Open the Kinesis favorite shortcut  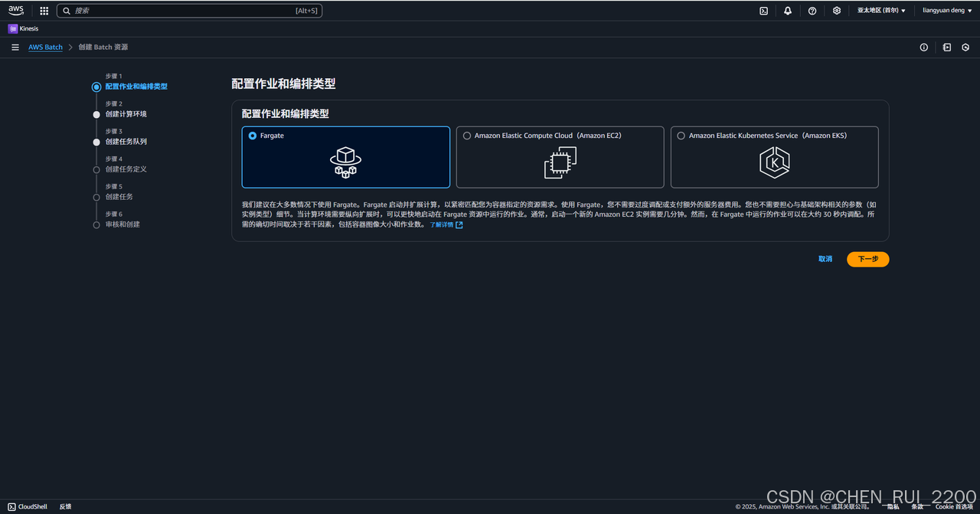coord(23,28)
